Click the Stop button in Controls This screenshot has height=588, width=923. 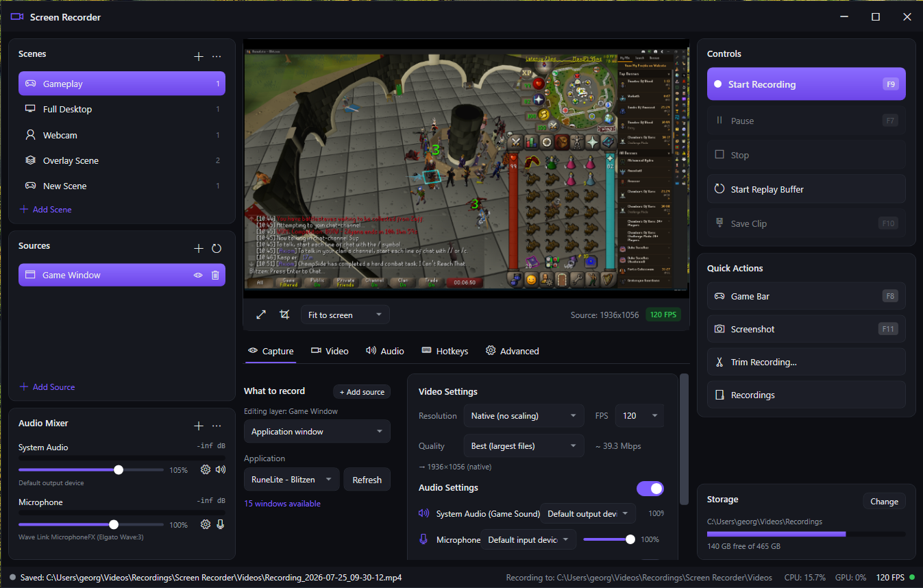[x=807, y=155]
